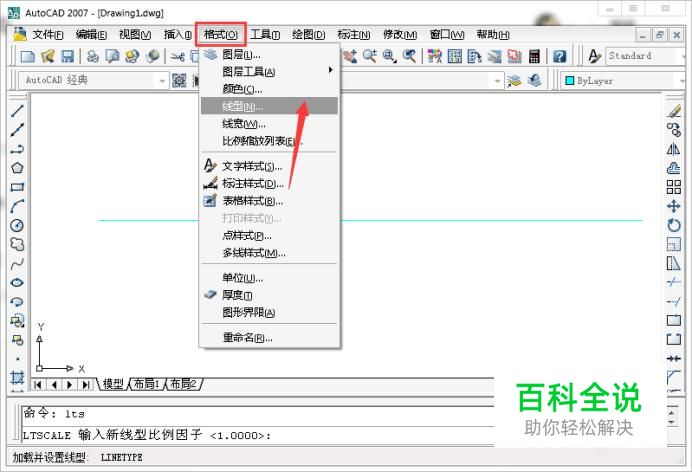Select the Mirror tool
Screen dimensions: 692x472
coord(673,149)
